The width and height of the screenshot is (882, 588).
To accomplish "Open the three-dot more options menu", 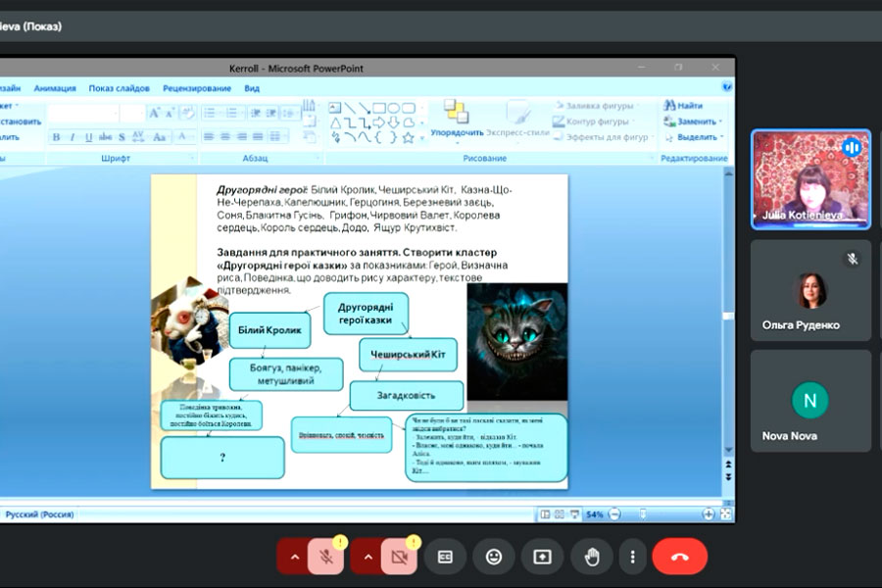I will [x=632, y=557].
